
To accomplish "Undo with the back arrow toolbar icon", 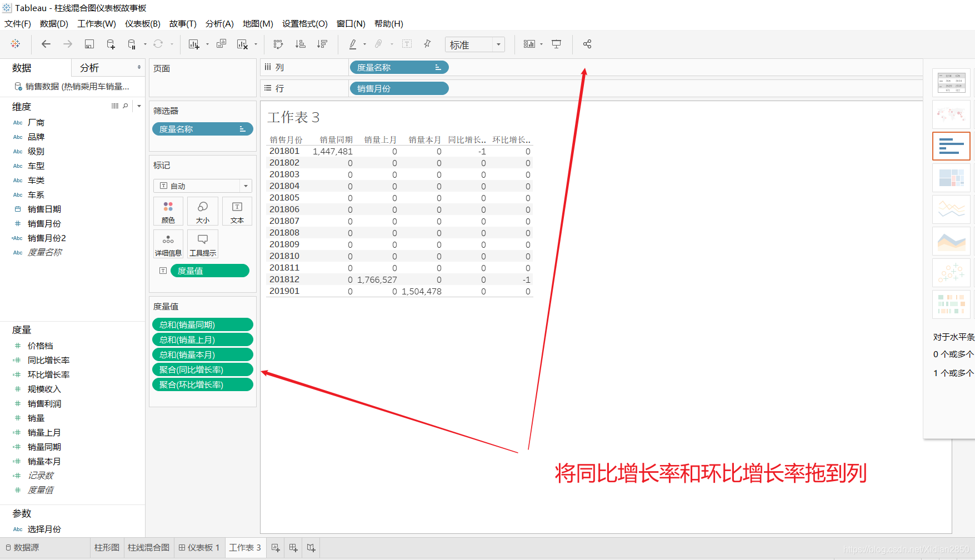I will 46,44.
